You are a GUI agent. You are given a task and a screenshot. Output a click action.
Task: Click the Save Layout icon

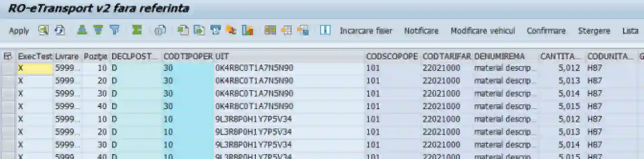pos(303,31)
